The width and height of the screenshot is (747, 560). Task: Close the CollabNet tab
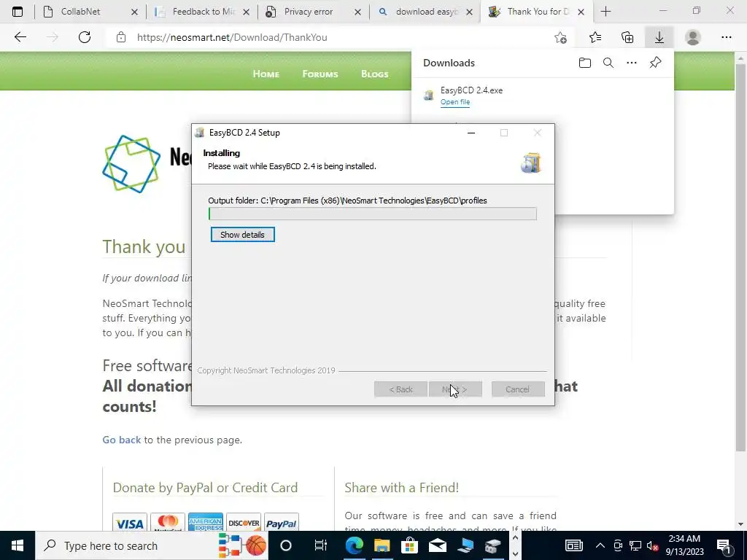click(134, 12)
